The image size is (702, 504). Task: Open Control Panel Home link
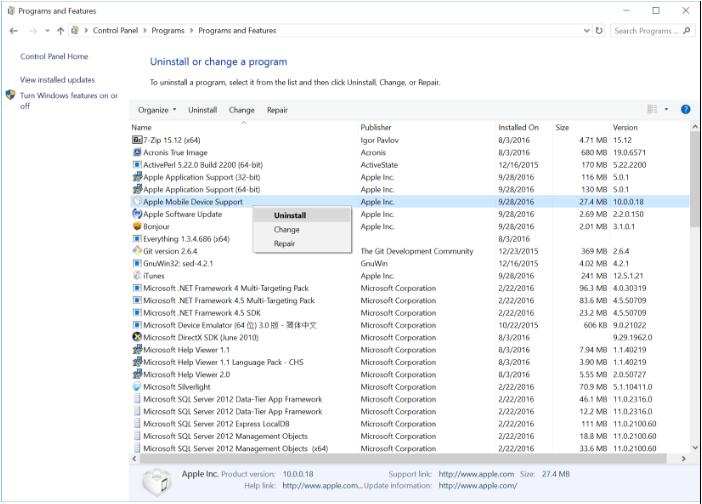click(54, 56)
